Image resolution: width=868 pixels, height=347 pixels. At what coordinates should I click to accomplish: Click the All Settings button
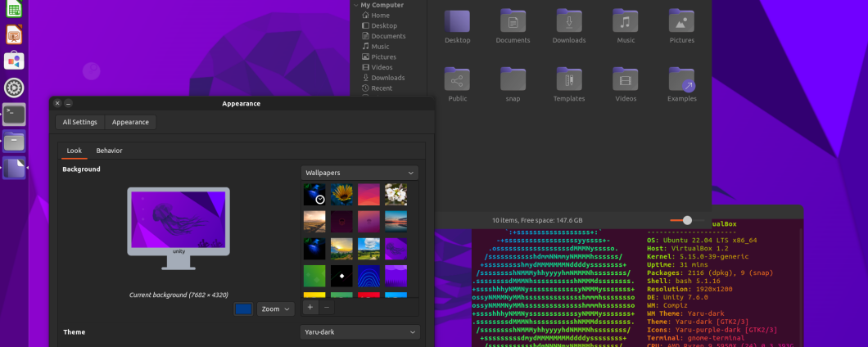80,122
